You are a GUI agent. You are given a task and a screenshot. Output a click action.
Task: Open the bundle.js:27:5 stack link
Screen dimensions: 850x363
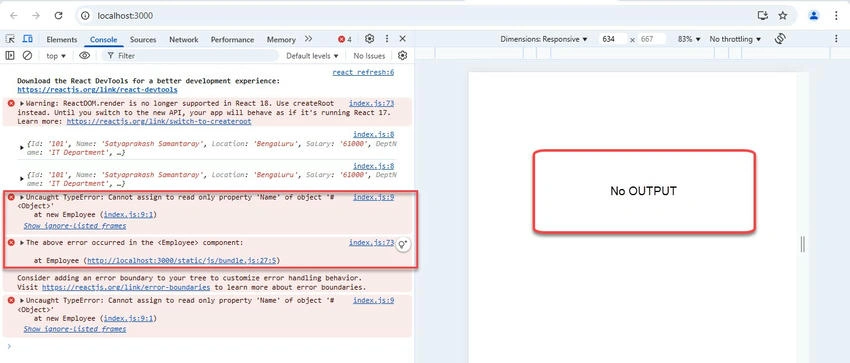(x=183, y=261)
